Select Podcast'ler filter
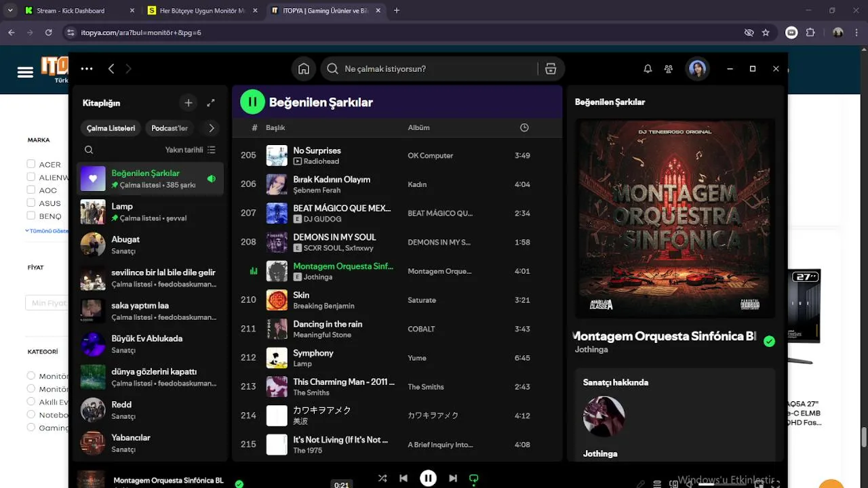The image size is (868, 488). [170, 128]
